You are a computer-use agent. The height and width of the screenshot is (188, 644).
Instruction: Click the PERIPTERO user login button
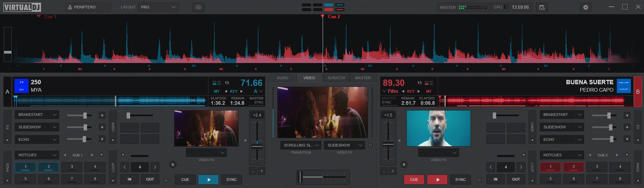(x=88, y=7)
